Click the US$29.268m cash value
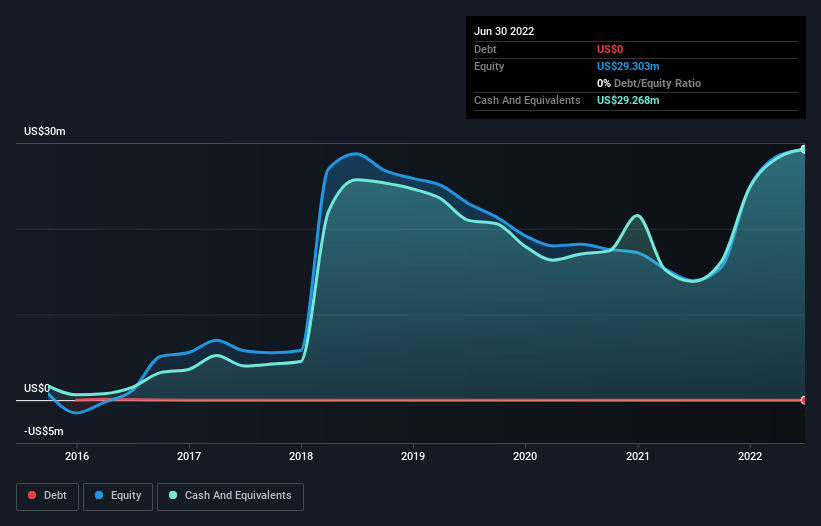The width and height of the screenshot is (821, 526). click(x=628, y=100)
